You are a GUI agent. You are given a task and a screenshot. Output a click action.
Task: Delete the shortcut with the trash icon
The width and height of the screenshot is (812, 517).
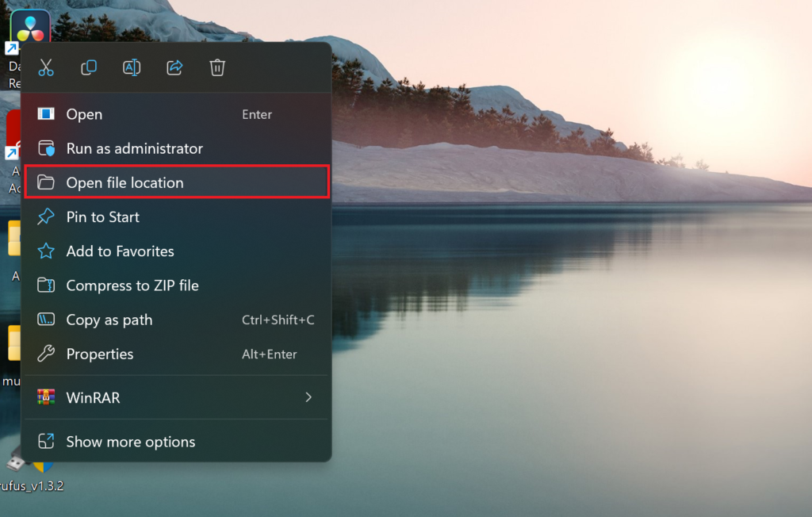(217, 67)
